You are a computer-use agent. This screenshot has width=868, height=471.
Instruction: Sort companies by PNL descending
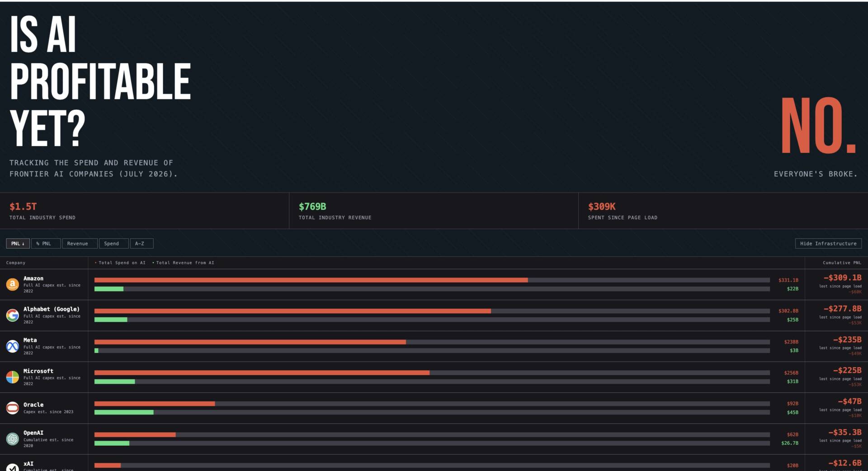pos(18,244)
